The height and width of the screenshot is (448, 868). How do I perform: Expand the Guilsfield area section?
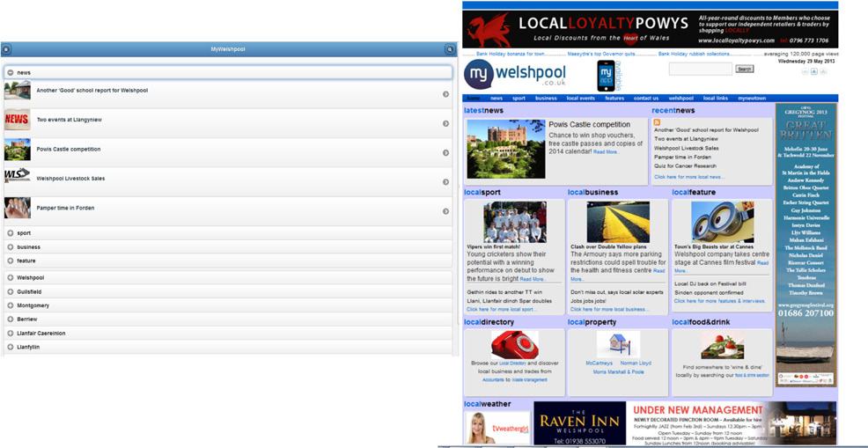(x=228, y=291)
